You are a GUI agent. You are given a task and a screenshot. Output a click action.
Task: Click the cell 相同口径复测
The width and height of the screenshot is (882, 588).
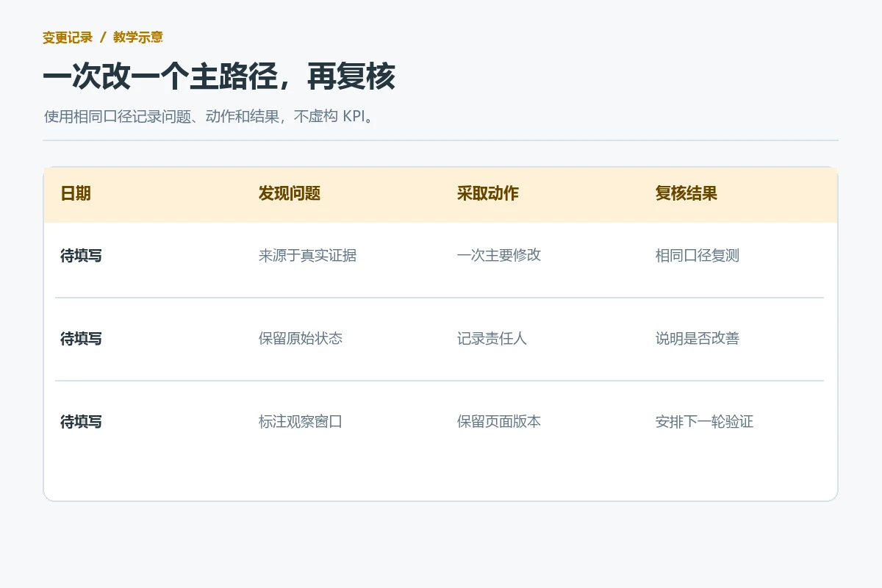(698, 256)
